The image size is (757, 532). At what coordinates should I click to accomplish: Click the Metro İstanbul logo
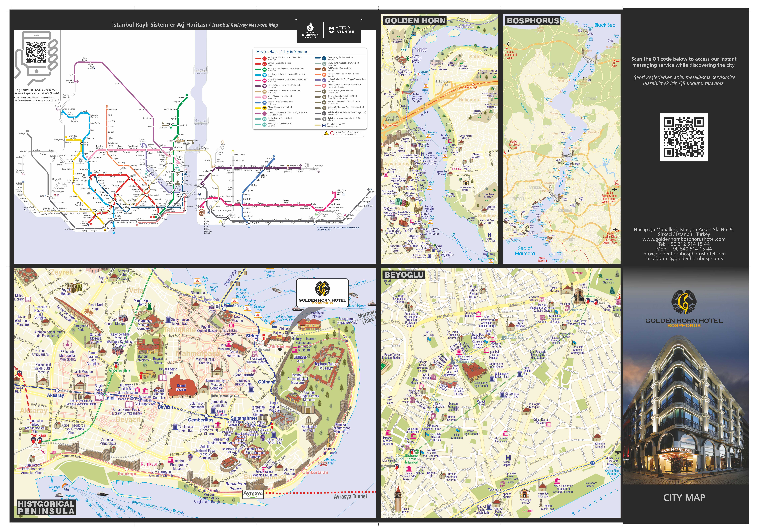coord(342,30)
